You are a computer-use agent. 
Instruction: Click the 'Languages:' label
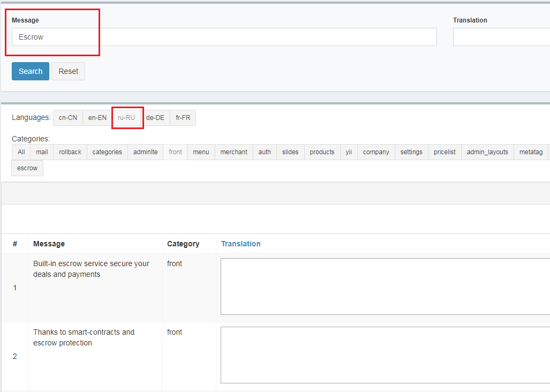(31, 117)
